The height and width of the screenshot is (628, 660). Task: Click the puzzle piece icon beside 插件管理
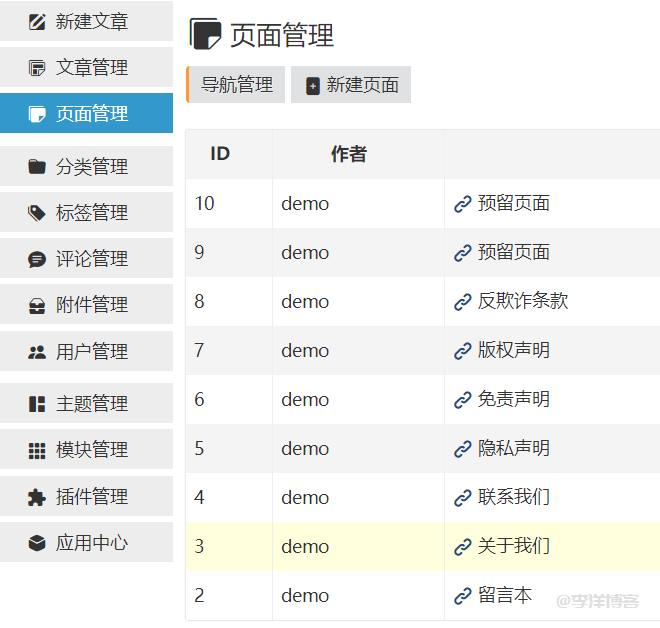click(37, 497)
